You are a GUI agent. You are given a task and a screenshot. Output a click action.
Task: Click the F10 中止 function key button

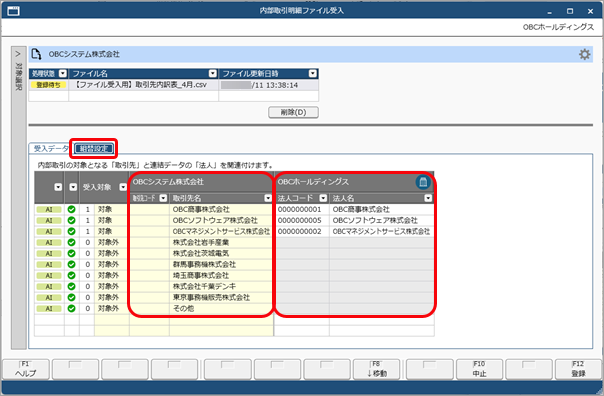coord(480,369)
